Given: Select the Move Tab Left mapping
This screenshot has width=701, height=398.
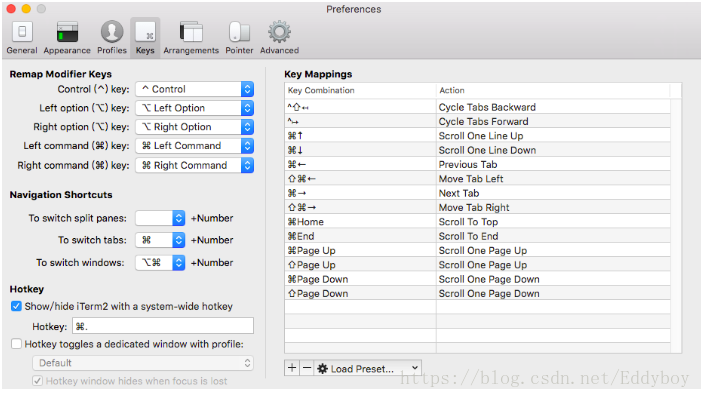Looking at the screenshot, I should tap(477, 179).
